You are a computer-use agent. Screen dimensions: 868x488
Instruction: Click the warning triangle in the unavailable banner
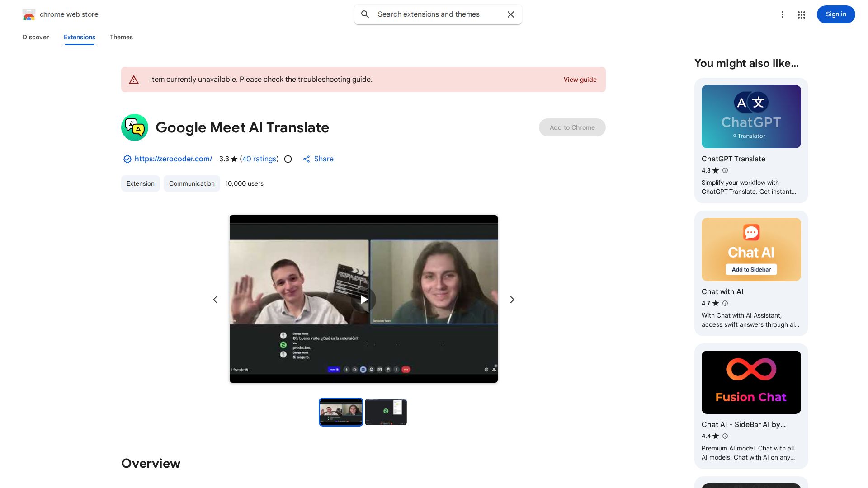(134, 79)
